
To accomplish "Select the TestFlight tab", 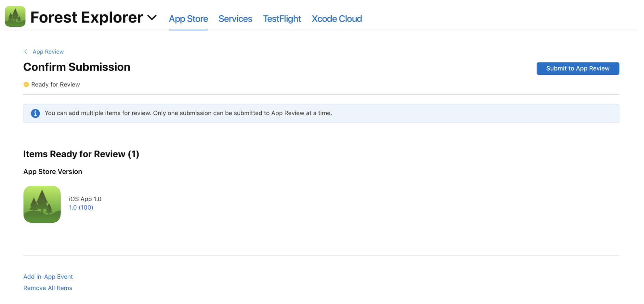I will pyautogui.click(x=282, y=19).
